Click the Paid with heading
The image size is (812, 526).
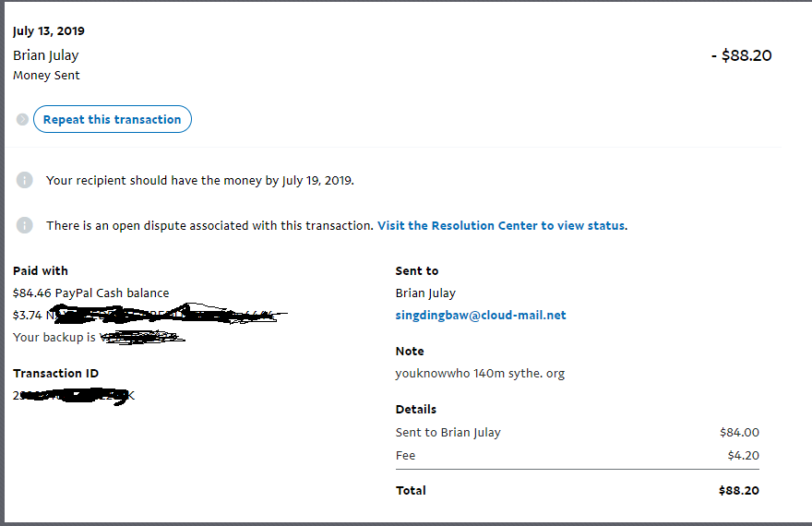tap(41, 270)
